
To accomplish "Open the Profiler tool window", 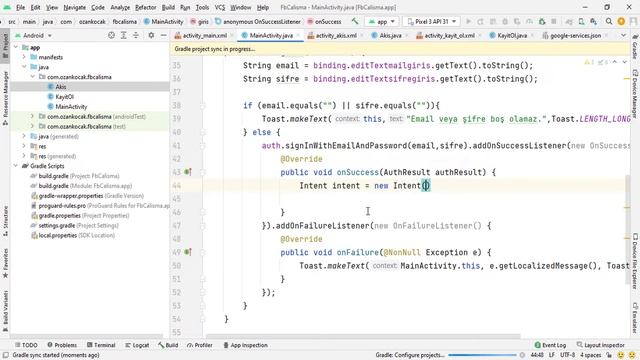I will (200, 345).
